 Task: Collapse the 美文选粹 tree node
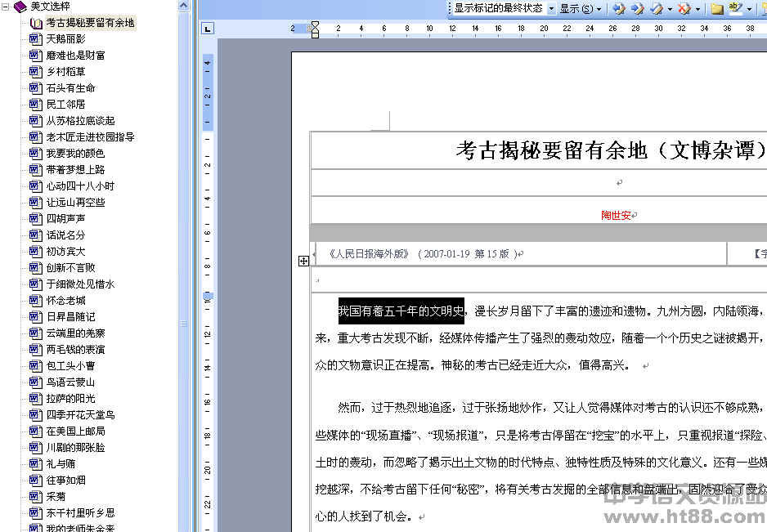[6, 7]
